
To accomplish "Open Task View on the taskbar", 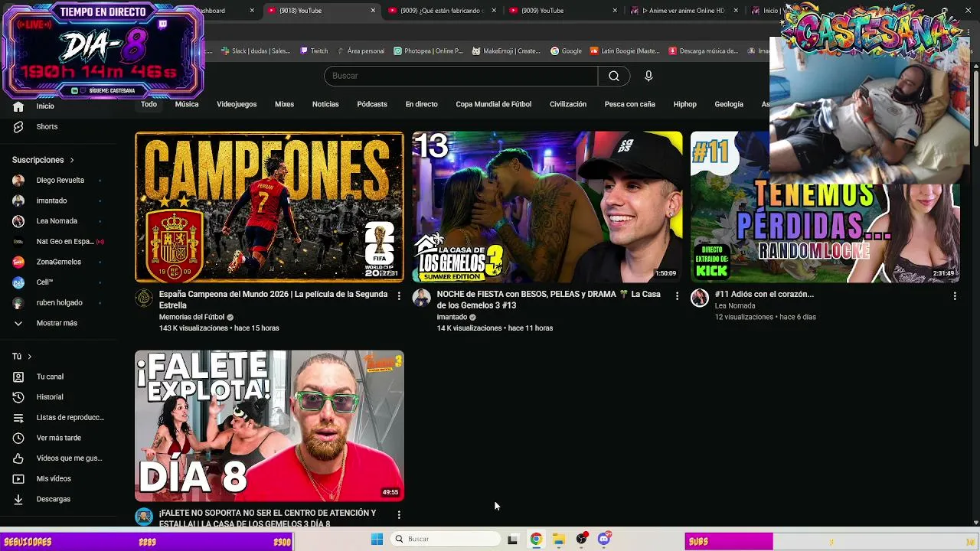I will coord(512,540).
